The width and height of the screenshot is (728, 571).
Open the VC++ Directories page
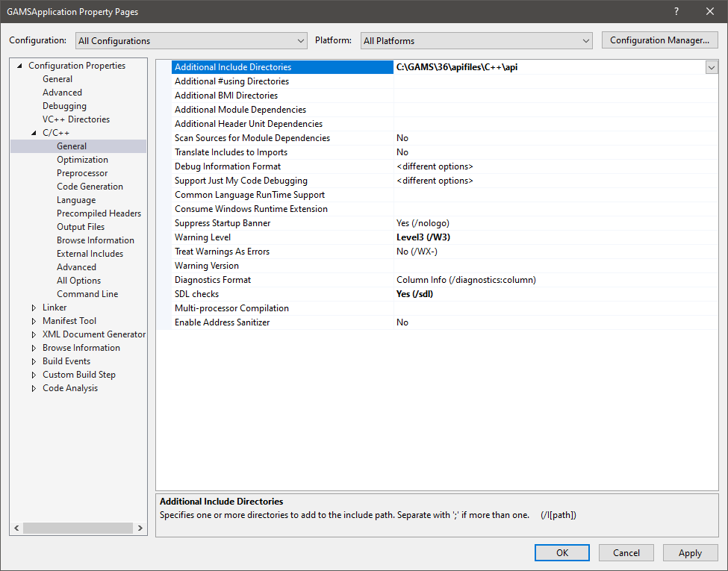pos(75,119)
